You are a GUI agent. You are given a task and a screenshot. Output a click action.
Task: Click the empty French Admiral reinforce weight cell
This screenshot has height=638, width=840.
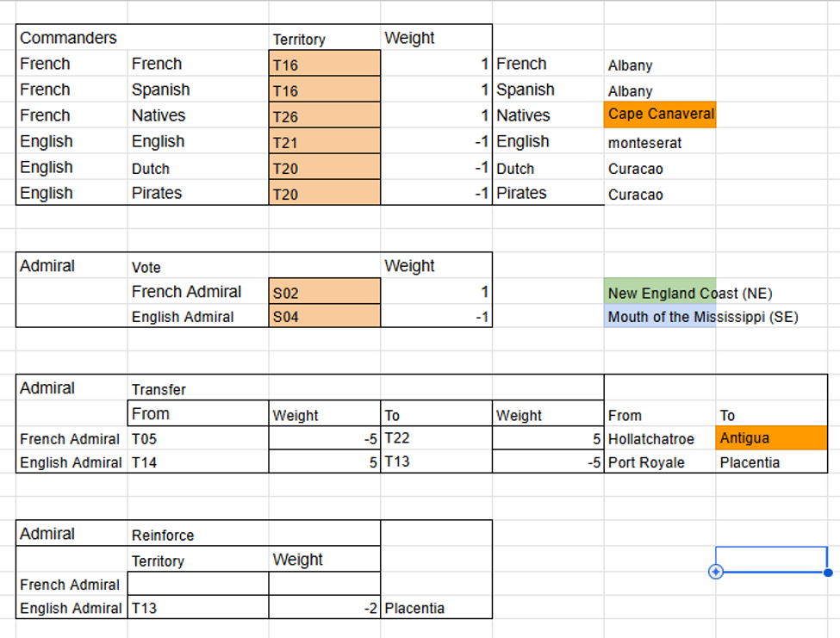(x=325, y=584)
